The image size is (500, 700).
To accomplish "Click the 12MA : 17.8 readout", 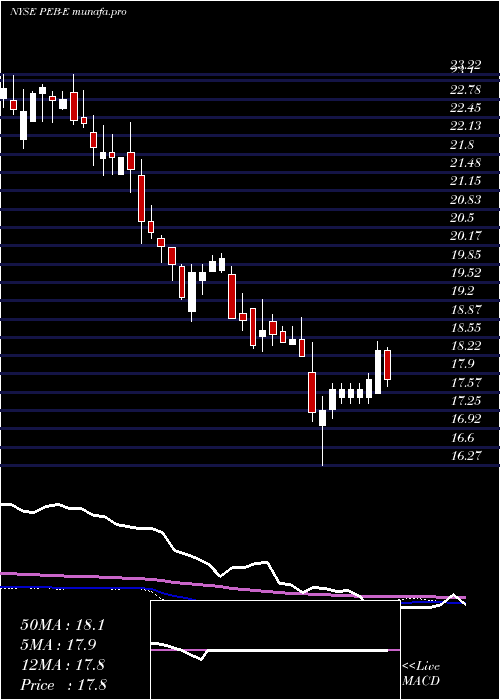I will tap(62, 665).
